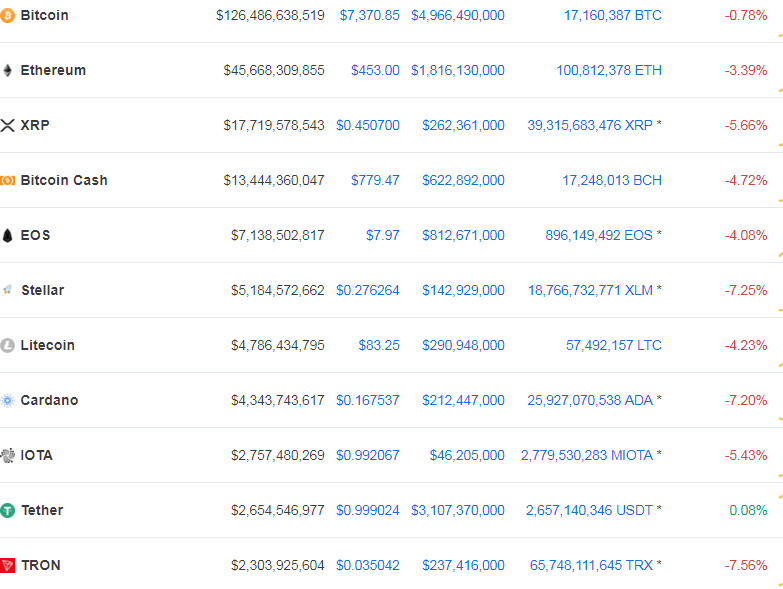Click Litecoin price $83.25
783x589 pixels.
point(379,345)
